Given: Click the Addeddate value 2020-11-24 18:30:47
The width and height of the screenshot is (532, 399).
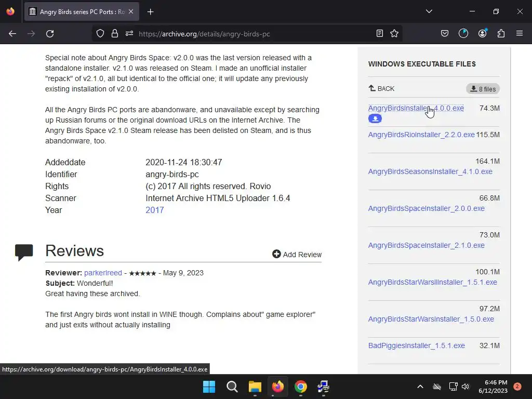Looking at the screenshot, I should 184,162.
